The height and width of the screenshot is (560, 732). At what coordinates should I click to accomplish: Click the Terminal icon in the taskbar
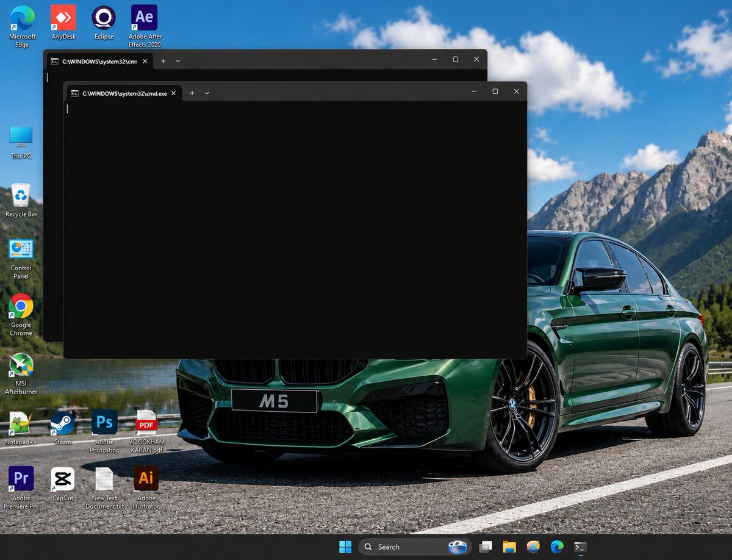tap(581, 547)
